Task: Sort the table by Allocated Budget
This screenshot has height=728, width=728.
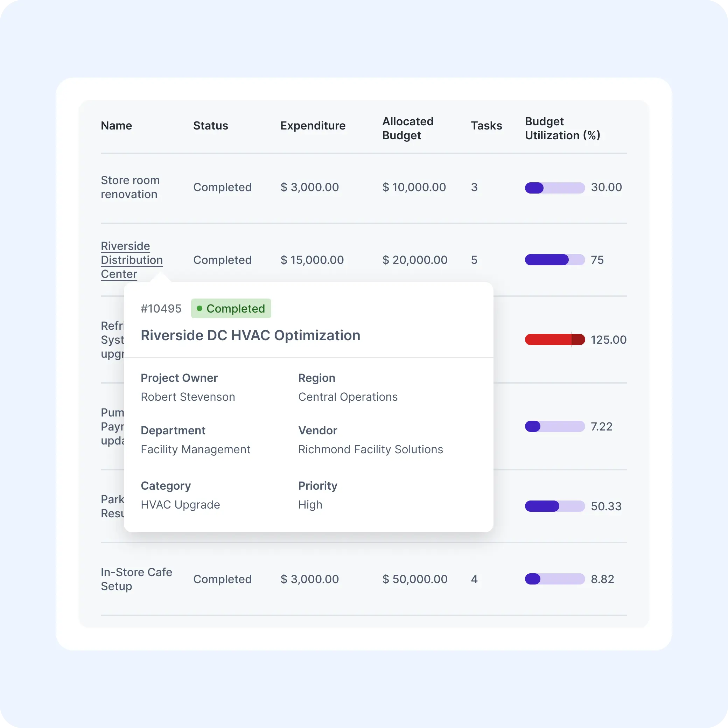Action: 408,128
